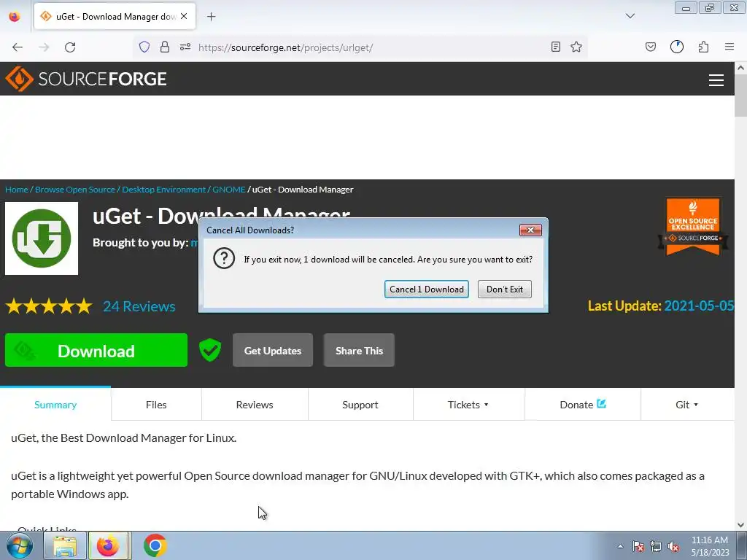The height and width of the screenshot is (560, 747).
Task: Switch to the Support tab
Action: pyautogui.click(x=360, y=404)
